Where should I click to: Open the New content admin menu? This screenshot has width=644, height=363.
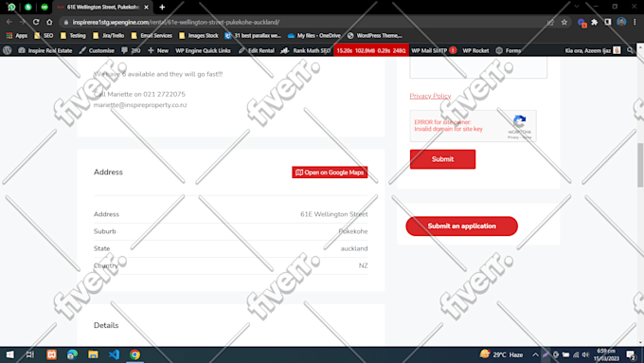pos(158,50)
